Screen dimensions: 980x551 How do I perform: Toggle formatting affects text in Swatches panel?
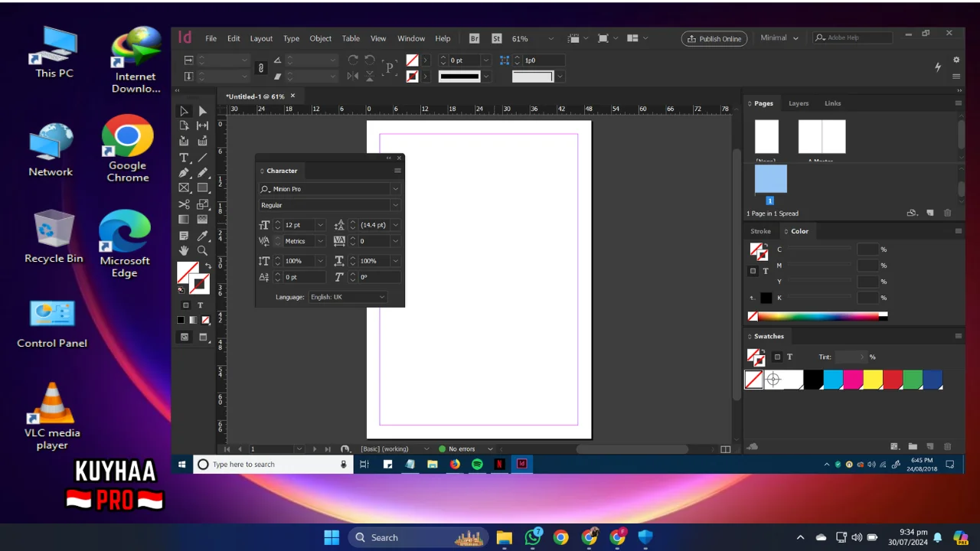click(790, 357)
